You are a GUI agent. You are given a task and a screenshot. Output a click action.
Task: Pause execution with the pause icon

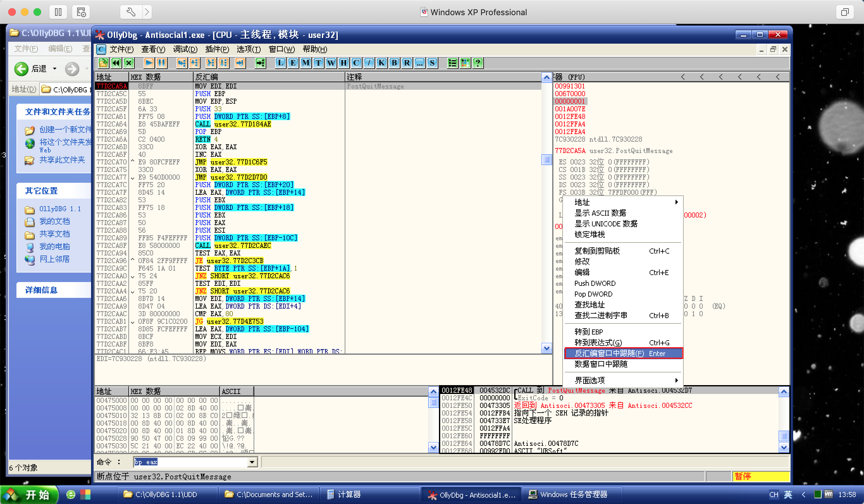162,63
